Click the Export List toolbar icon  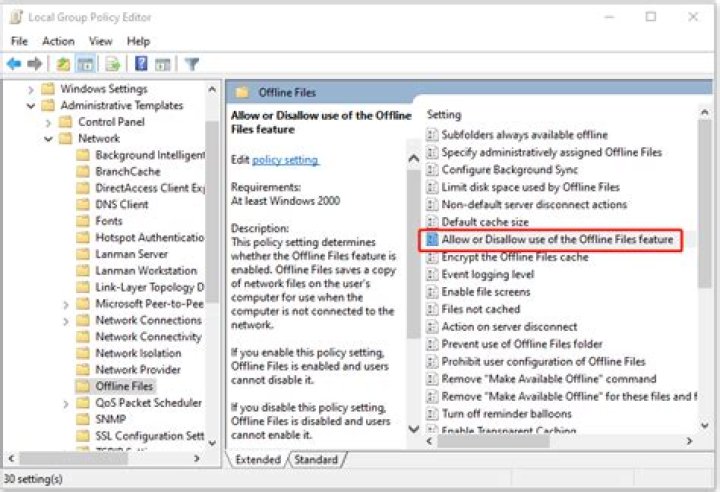[112, 64]
